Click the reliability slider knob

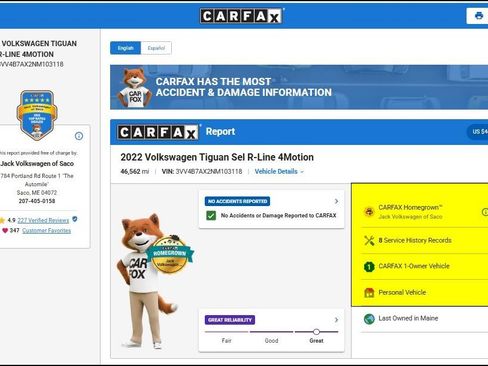(316, 332)
